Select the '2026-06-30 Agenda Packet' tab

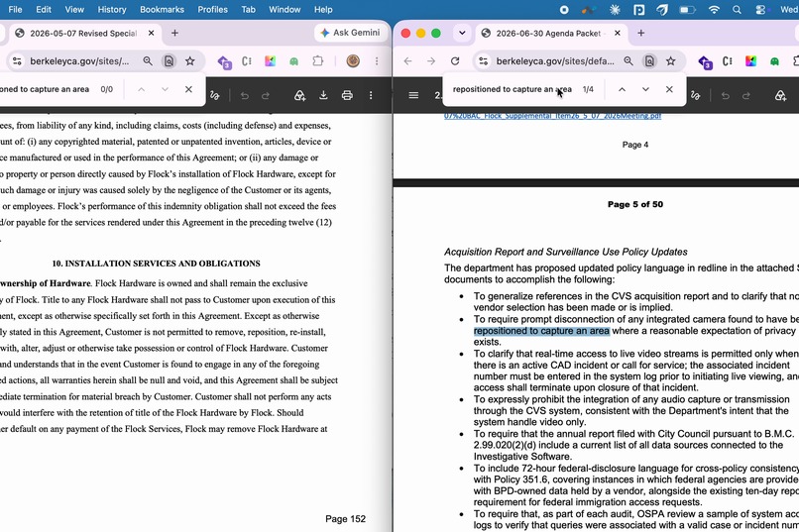point(548,33)
